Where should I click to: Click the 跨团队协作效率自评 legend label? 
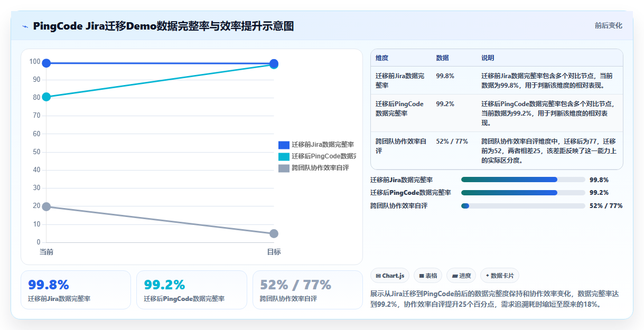tap(320, 168)
